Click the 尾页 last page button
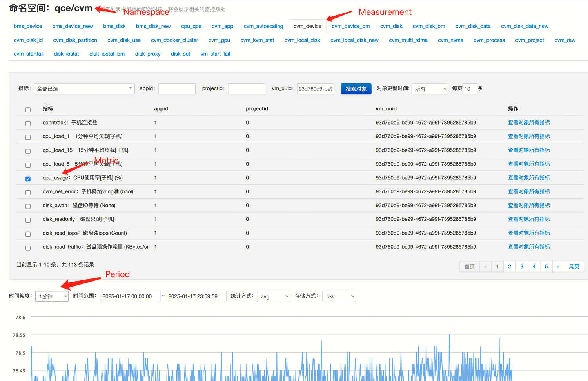The height and width of the screenshot is (381, 588). point(574,267)
